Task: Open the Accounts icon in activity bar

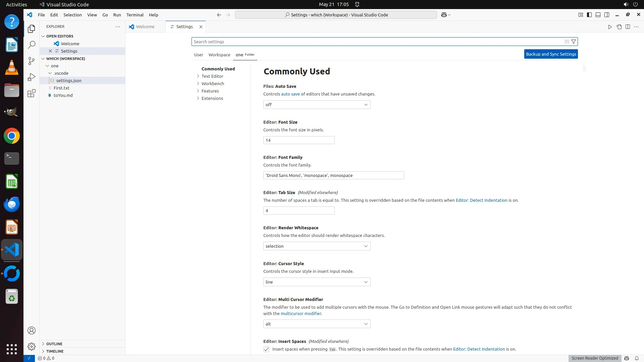Action: click(31, 330)
